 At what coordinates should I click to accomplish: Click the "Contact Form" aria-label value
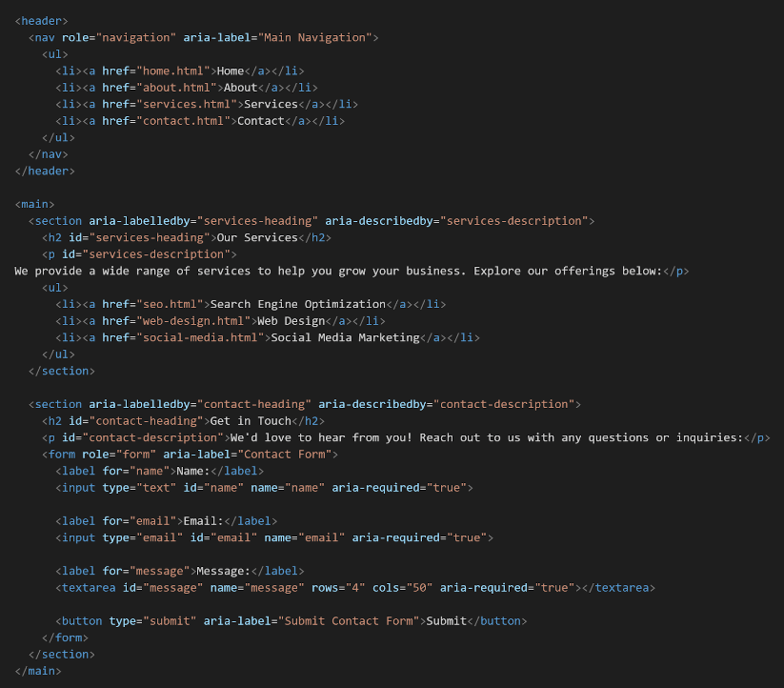pyautogui.click(x=285, y=454)
